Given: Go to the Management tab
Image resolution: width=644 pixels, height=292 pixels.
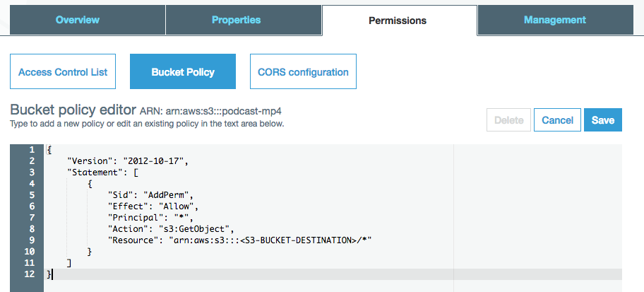Looking at the screenshot, I should 554,20.
